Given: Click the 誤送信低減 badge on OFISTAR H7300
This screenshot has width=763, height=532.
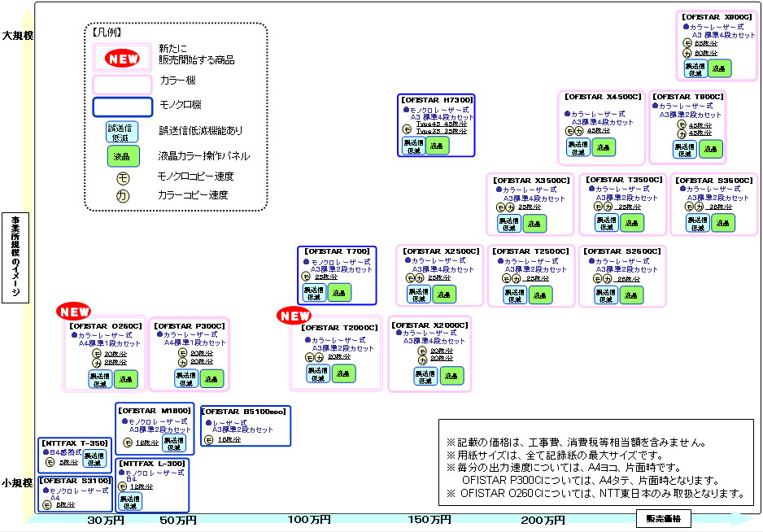Looking at the screenshot, I should coord(413,146).
